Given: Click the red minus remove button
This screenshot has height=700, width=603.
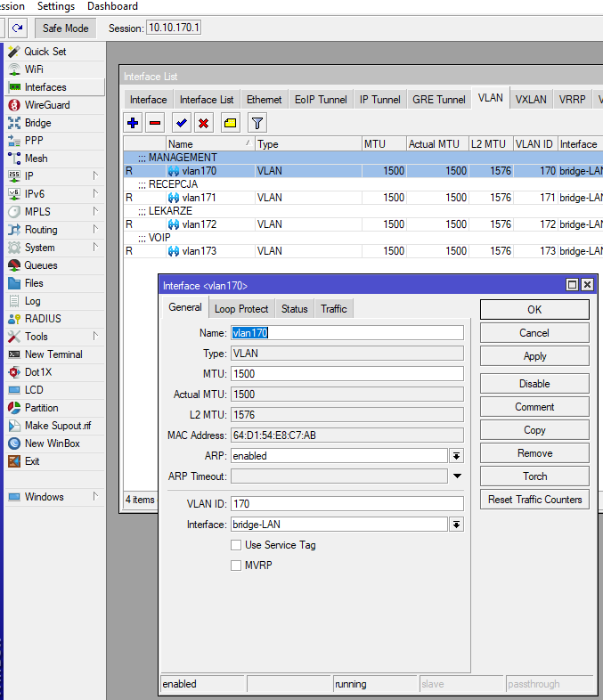Looking at the screenshot, I should pyautogui.click(x=155, y=123).
